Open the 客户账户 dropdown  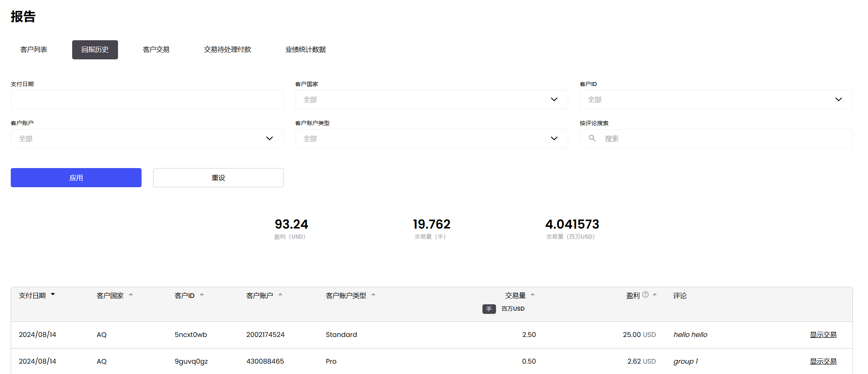[x=147, y=139]
